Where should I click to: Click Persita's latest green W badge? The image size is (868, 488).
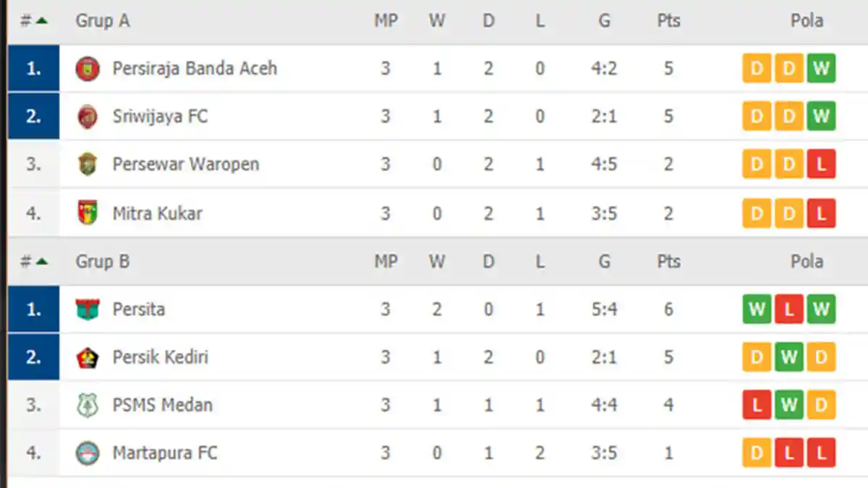click(x=821, y=309)
